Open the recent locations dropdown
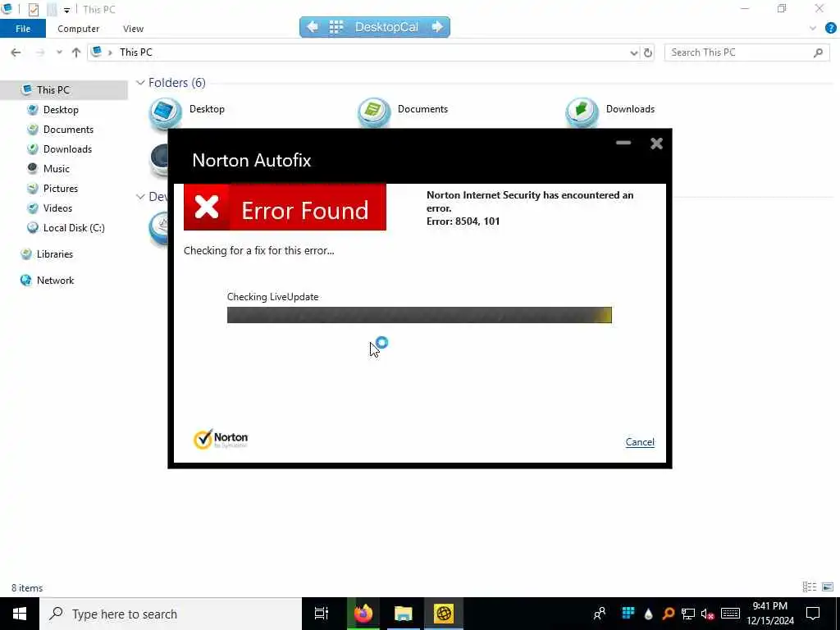This screenshot has height=630, width=840. 59,52
